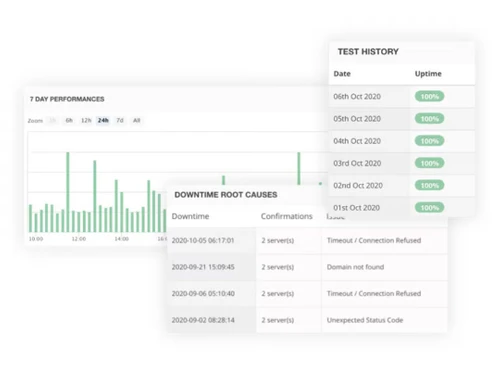Click 2 server(s) in the 2020-09-02 row

[x=278, y=320]
